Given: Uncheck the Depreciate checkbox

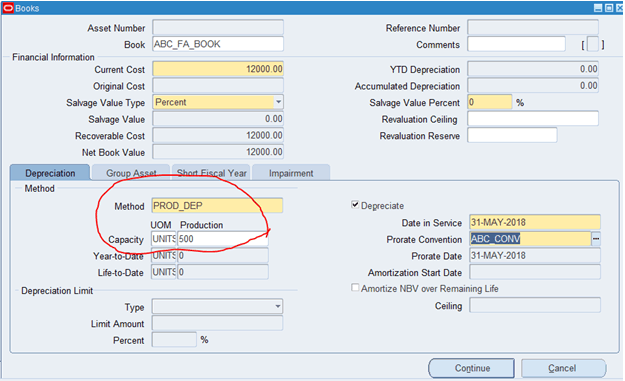Looking at the screenshot, I should [355, 205].
